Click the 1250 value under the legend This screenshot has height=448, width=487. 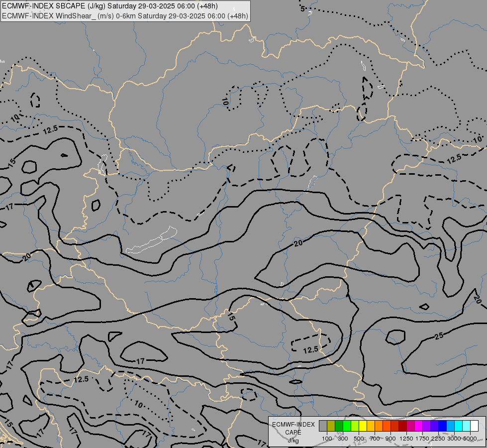click(x=406, y=439)
